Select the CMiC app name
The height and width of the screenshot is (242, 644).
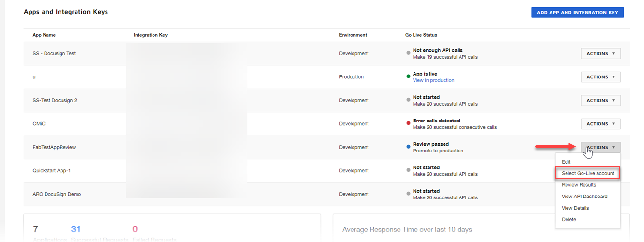[x=39, y=124]
